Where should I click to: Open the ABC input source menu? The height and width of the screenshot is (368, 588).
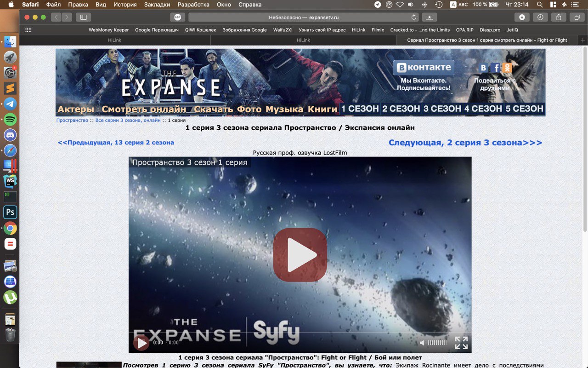coord(459,5)
